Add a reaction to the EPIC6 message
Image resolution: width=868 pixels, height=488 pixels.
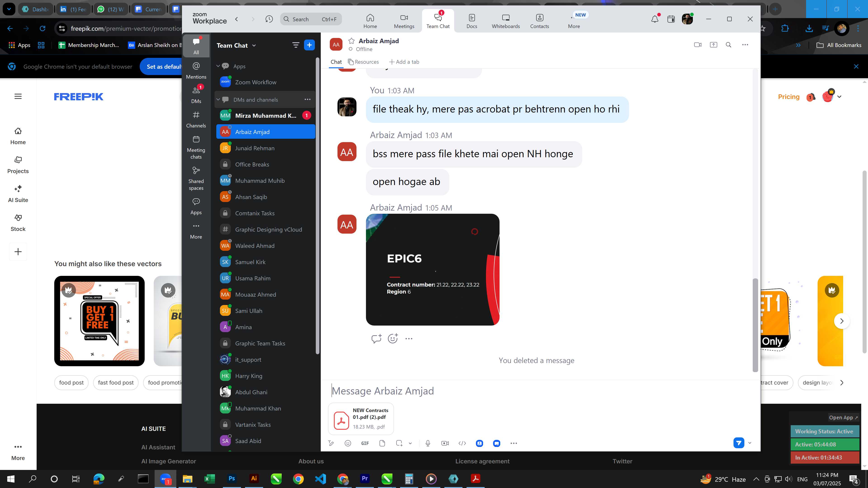point(393,338)
